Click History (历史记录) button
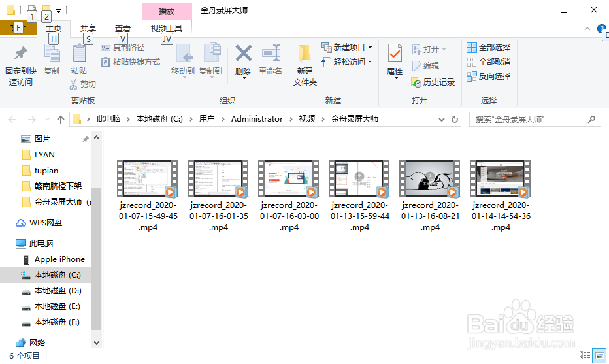 [433, 82]
